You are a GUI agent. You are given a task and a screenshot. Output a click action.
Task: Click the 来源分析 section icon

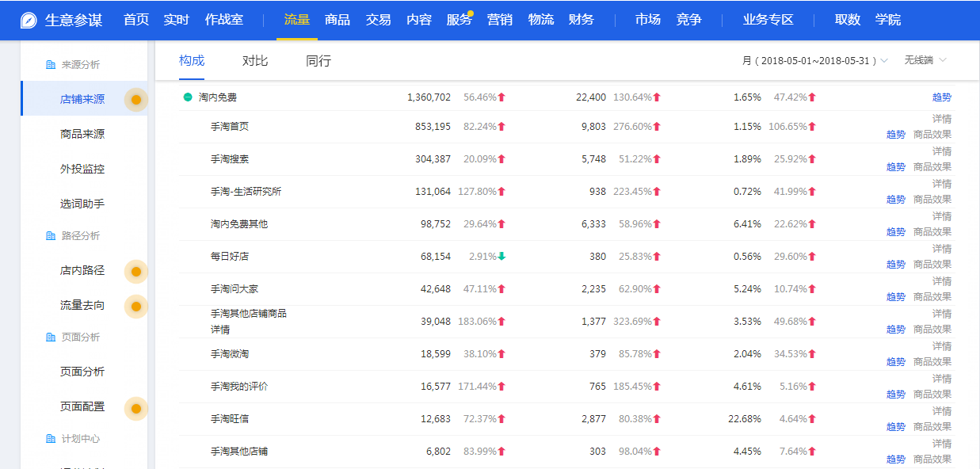(x=51, y=65)
